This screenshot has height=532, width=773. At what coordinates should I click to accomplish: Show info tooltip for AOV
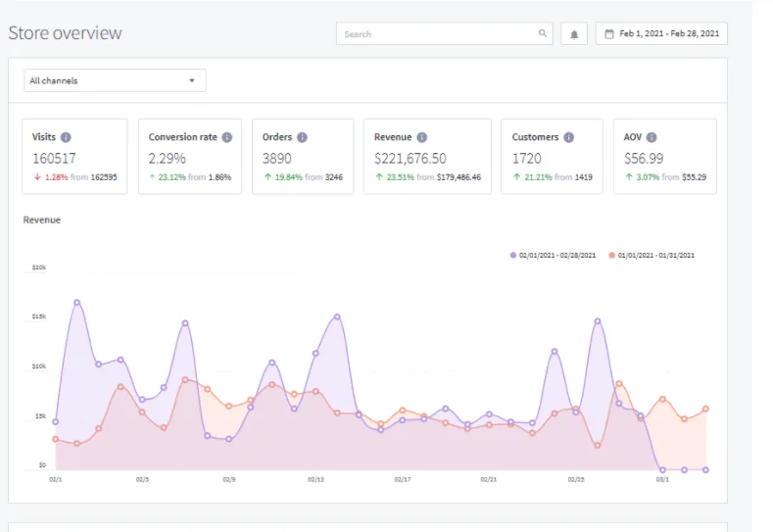pyautogui.click(x=652, y=137)
